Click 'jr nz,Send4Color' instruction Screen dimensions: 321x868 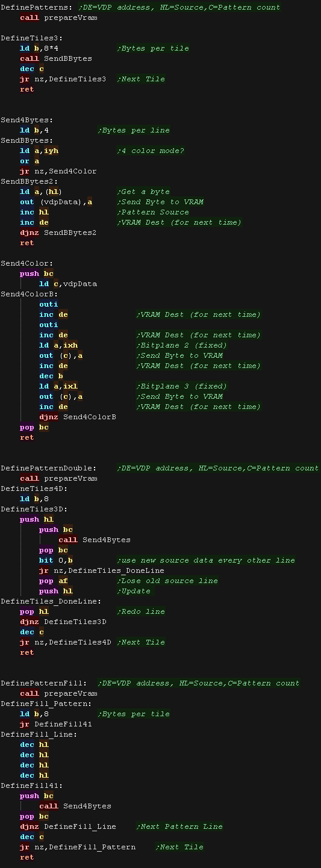58,171
